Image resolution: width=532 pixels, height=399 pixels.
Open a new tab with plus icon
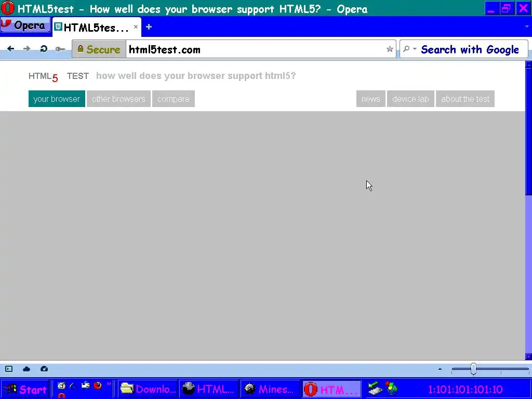click(149, 27)
